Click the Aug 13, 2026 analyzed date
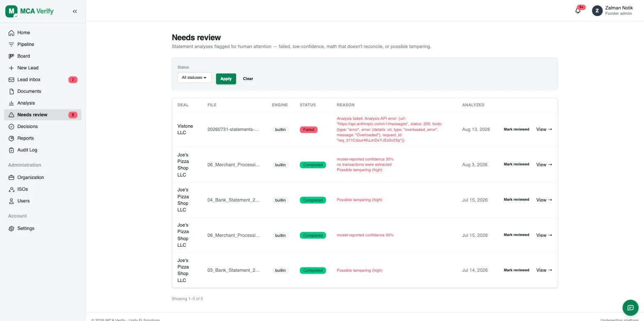Screen dimensions: 644x321 click(476, 129)
